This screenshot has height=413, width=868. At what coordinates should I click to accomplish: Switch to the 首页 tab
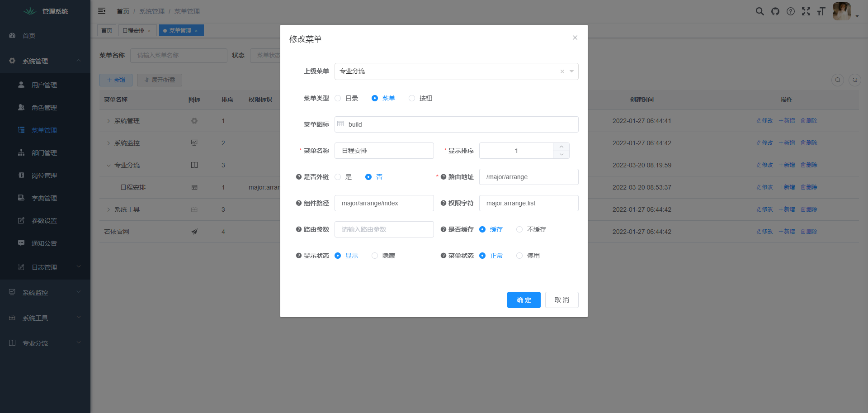[x=107, y=30]
